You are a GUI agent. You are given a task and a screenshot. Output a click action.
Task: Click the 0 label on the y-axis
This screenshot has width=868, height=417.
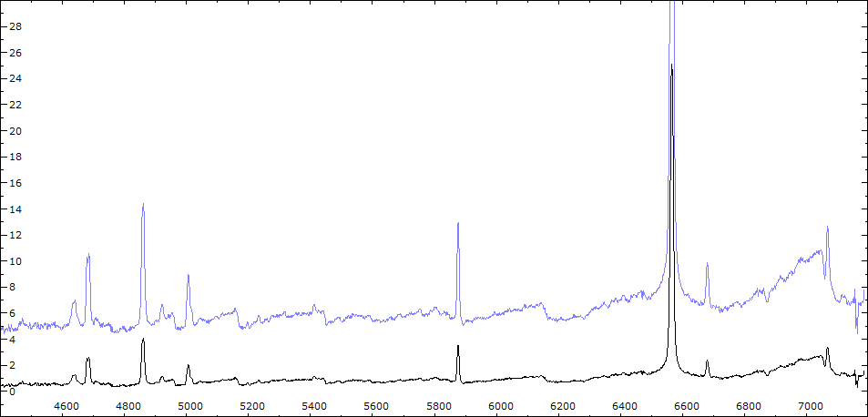14,392
